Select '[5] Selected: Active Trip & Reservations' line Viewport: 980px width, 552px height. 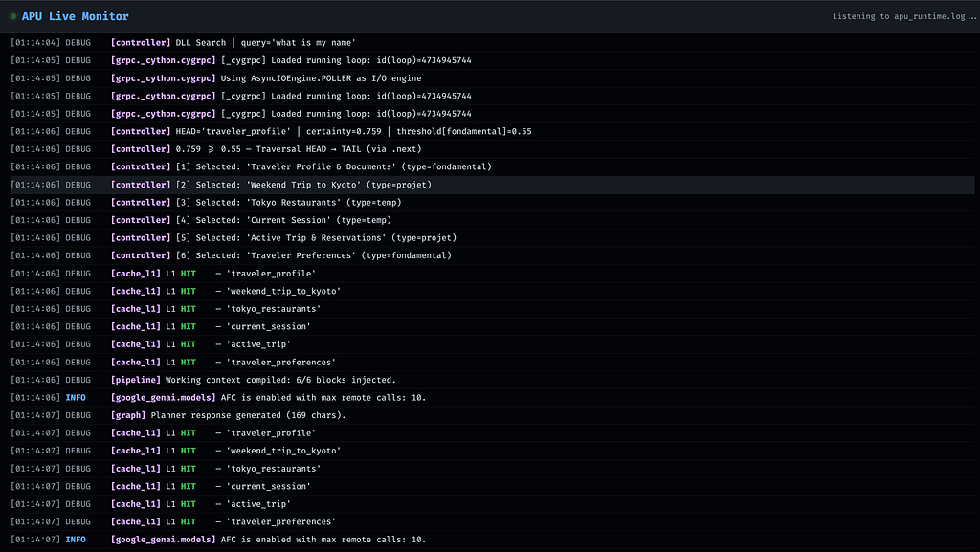tap(493, 238)
